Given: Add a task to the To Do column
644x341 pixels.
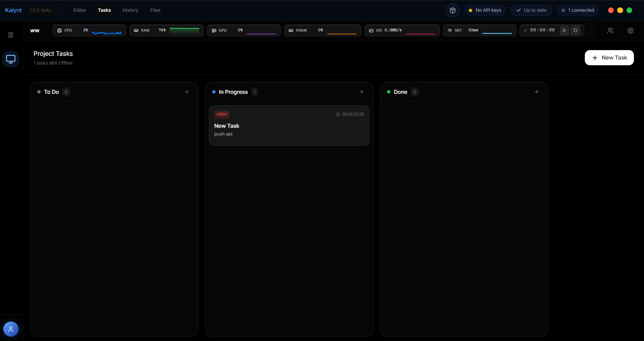Looking at the screenshot, I should pos(187,91).
